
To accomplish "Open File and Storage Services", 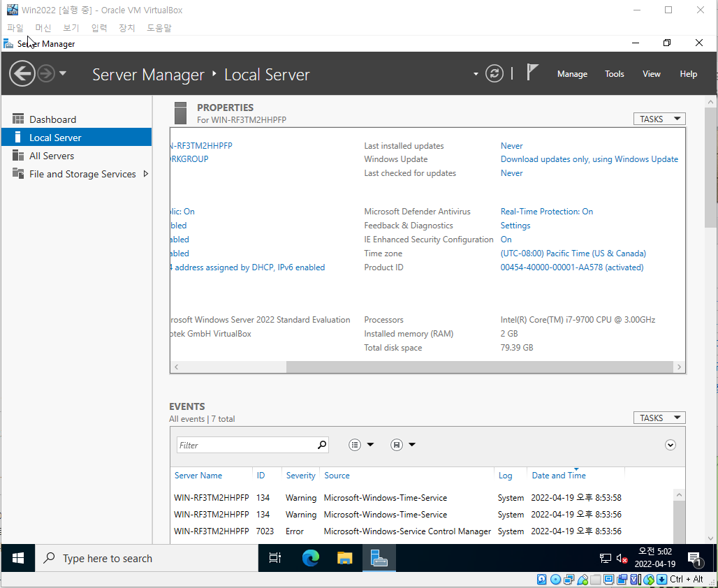I will [82, 174].
